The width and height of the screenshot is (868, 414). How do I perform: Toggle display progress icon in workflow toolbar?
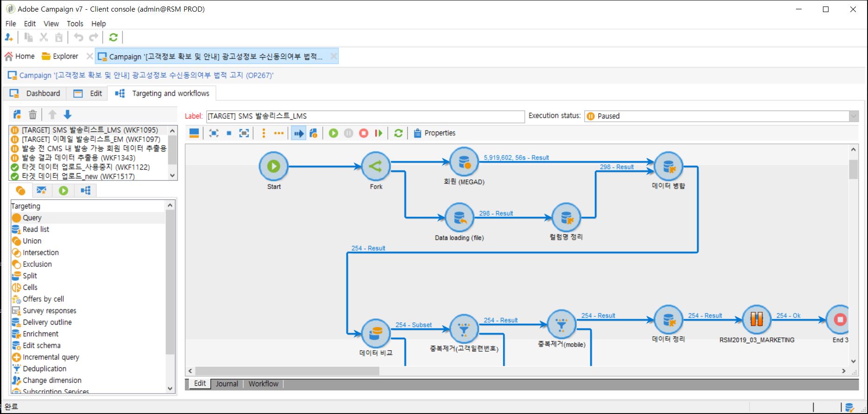298,133
